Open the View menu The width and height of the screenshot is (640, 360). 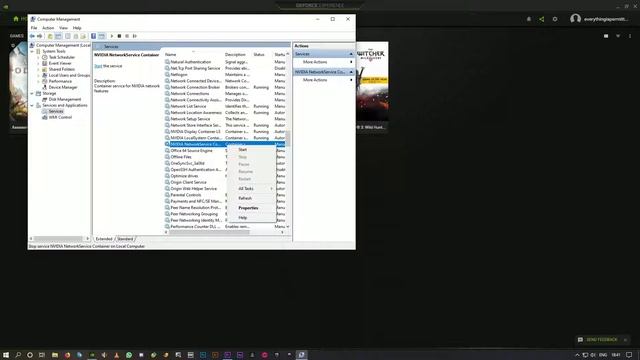(x=63, y=28)
